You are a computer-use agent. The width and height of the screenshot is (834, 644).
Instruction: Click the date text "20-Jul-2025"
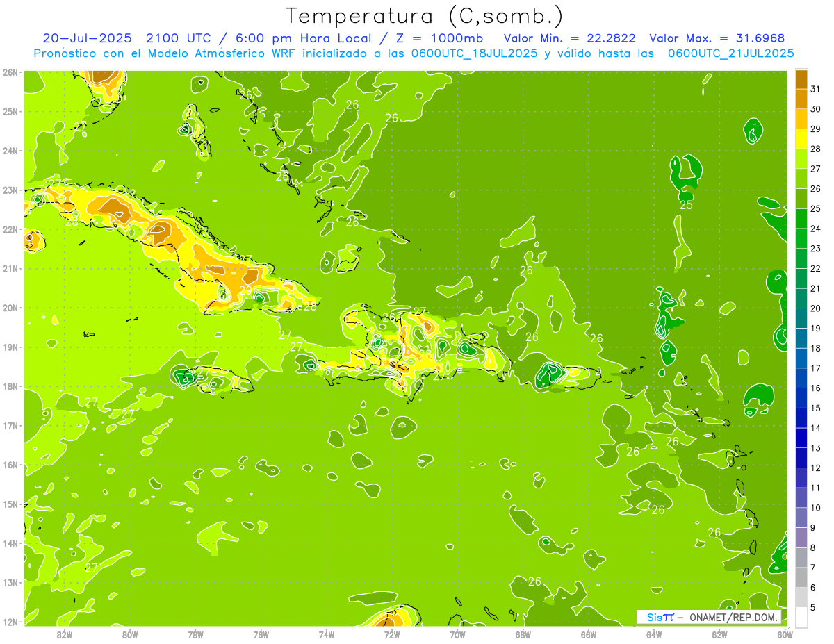[87, 38]
